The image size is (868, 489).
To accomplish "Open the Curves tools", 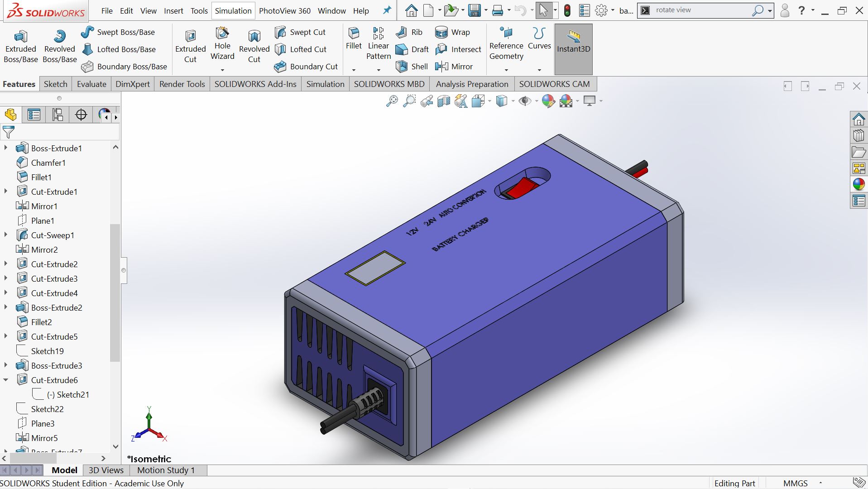I will click(x=539, y=39).
